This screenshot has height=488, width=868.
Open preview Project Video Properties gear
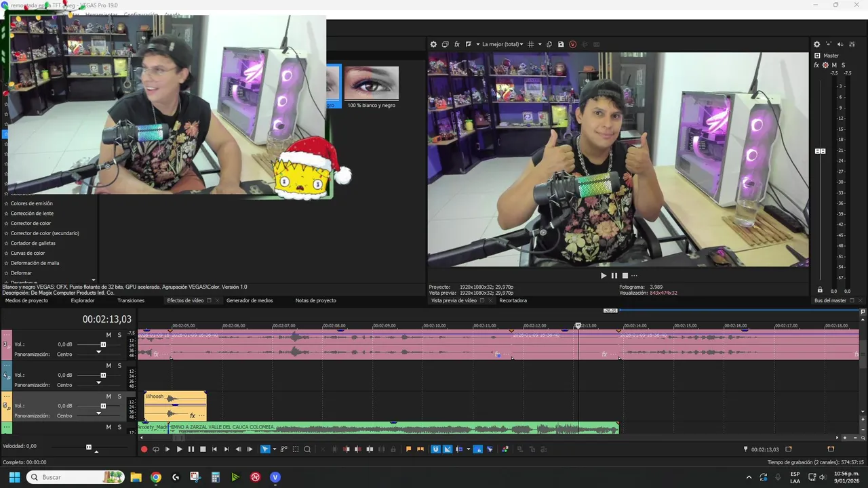(433, 44)
